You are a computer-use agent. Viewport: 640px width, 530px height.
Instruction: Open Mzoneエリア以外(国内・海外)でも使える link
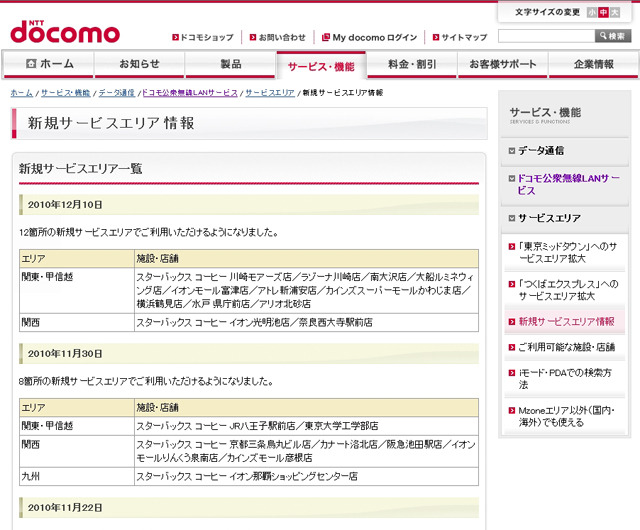click(x=567, y=416)
